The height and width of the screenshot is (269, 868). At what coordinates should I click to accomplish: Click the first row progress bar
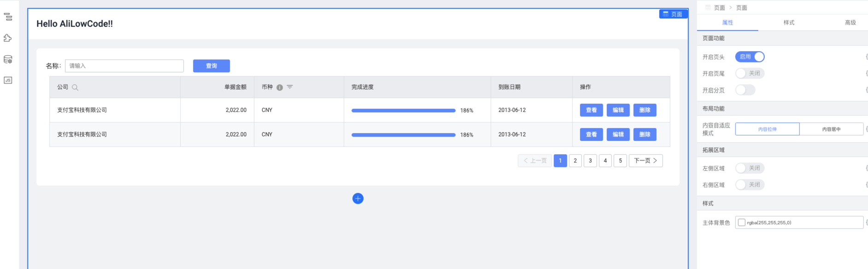coord(404,111)
